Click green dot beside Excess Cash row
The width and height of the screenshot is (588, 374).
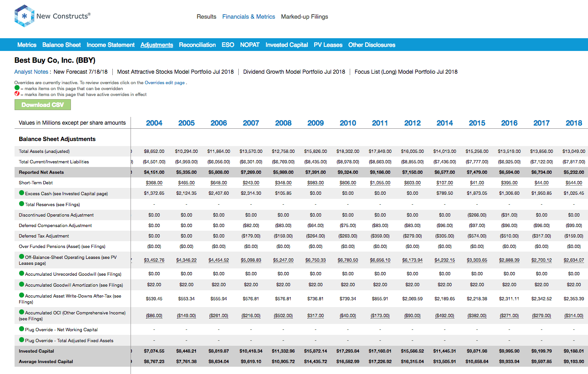click(x=21, y=193)
